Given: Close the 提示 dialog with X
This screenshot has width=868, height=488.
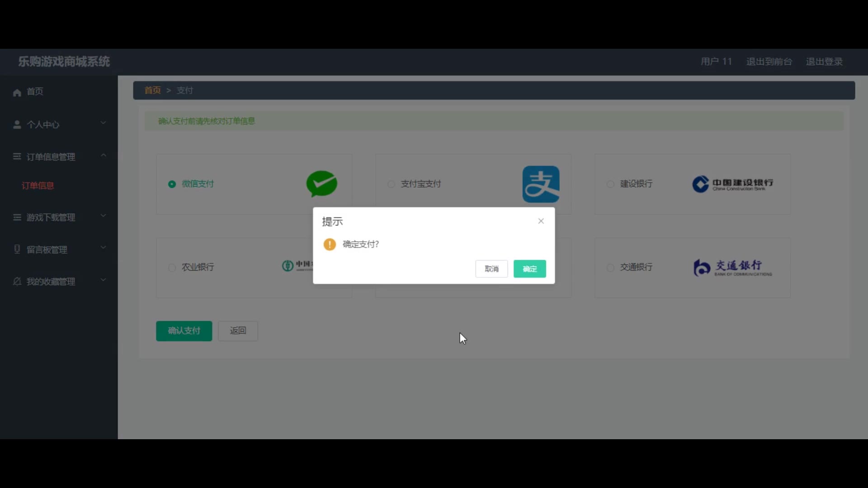Looking at the screenshot, I should (541, 221).
